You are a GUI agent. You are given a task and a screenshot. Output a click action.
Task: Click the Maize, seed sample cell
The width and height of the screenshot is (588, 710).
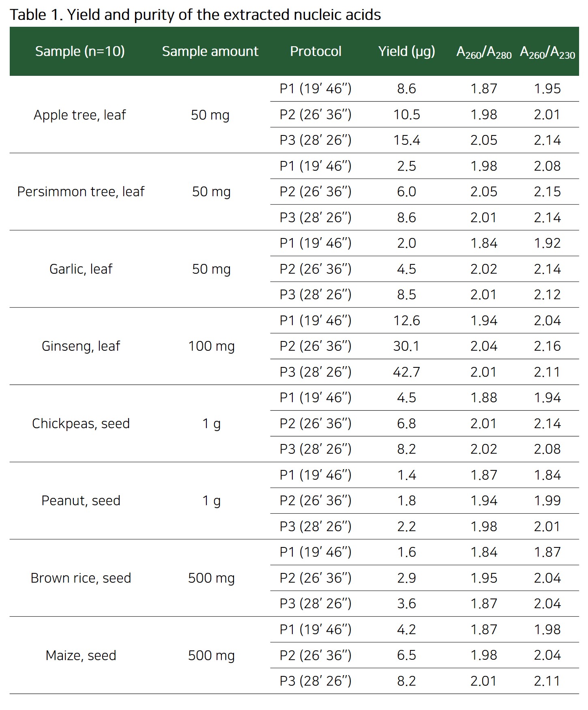[x=81, y=655]
